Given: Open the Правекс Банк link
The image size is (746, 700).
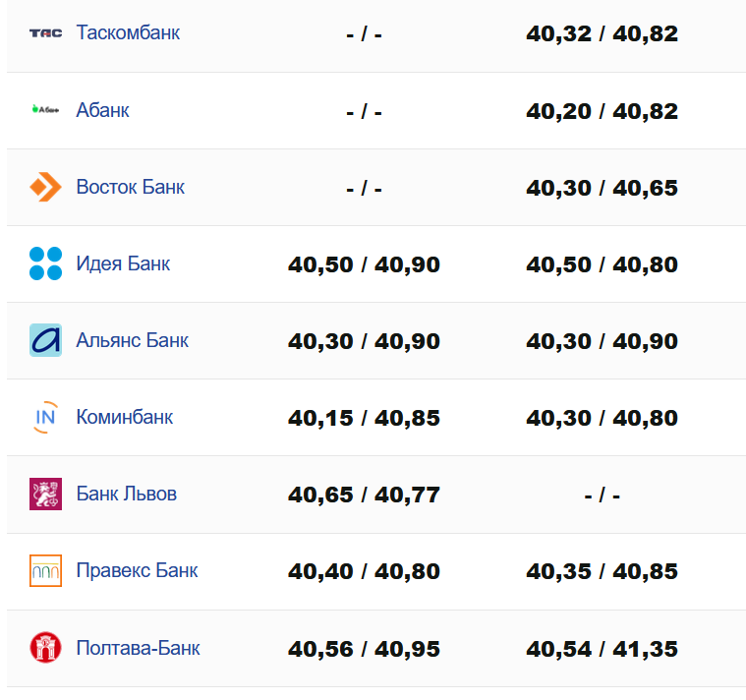Looking at the screenshot, I should 137,570.
